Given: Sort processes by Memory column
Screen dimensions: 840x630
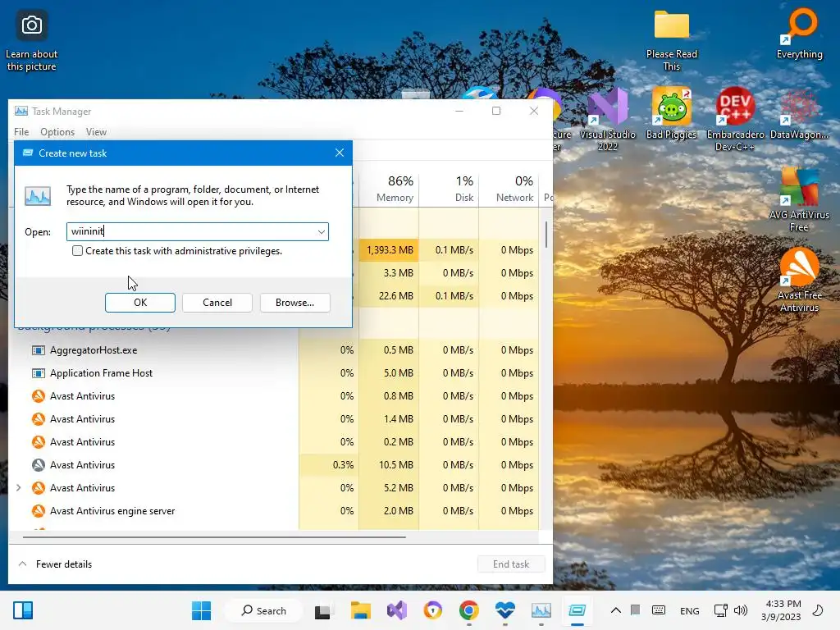Looking at the screenshot, I should tap(389, 189).
